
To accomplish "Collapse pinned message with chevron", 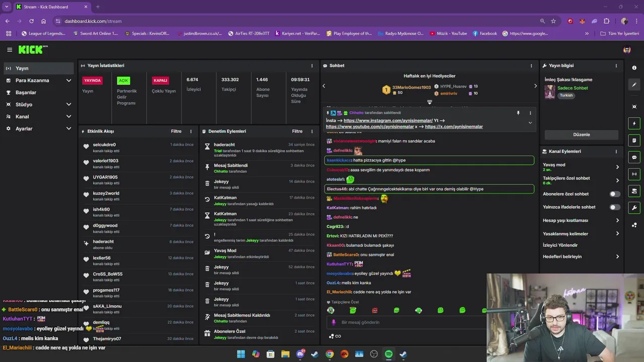I will (x=530, y=123).
